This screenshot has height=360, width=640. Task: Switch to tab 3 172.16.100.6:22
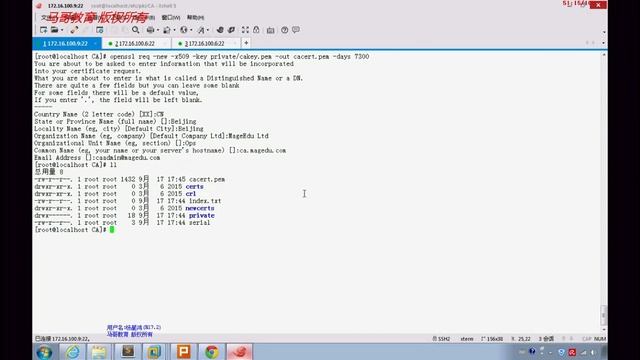204,43
